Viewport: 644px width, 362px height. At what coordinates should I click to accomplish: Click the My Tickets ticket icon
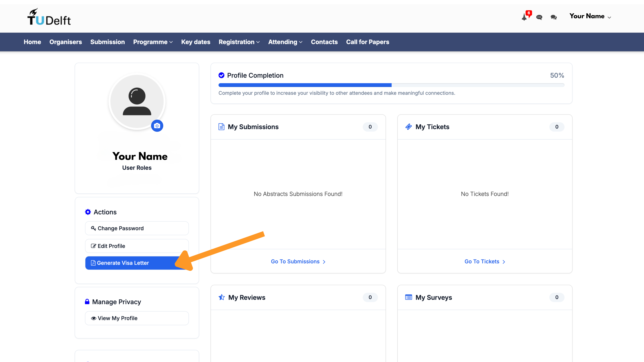click(409, 127)
